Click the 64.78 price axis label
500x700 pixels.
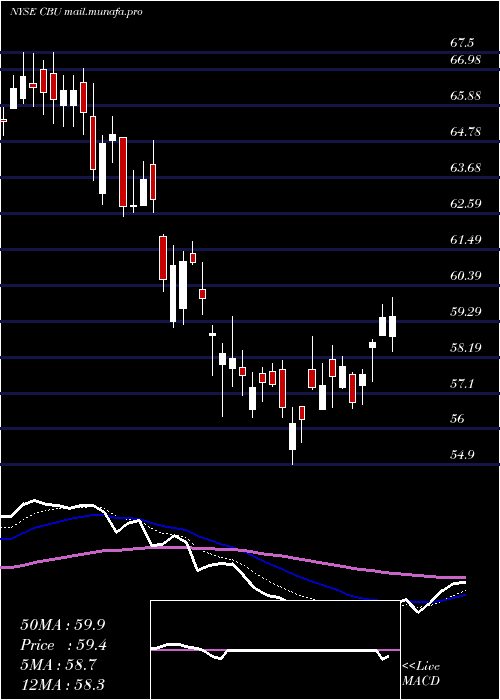[x=465, y=132]
